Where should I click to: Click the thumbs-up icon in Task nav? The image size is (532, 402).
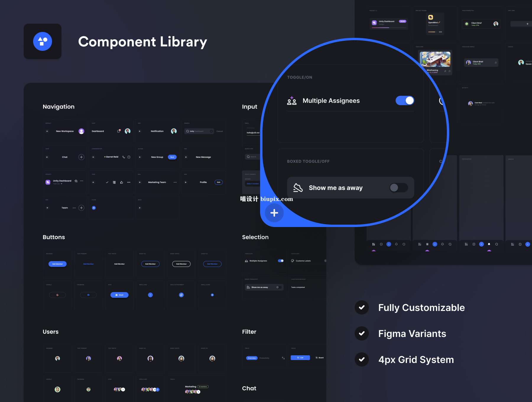coord(121,182)
